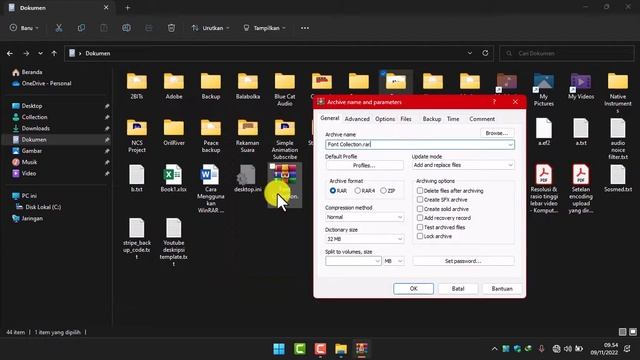640x360 pixels.
Task: Cancel with the Batal button
Action: [x=458, y=289]
